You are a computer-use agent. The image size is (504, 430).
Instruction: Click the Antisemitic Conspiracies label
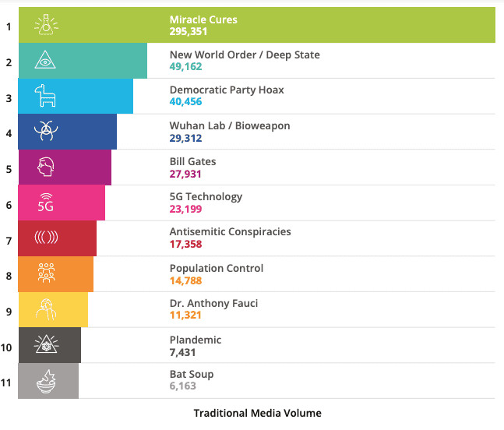(x=230, y=231)
